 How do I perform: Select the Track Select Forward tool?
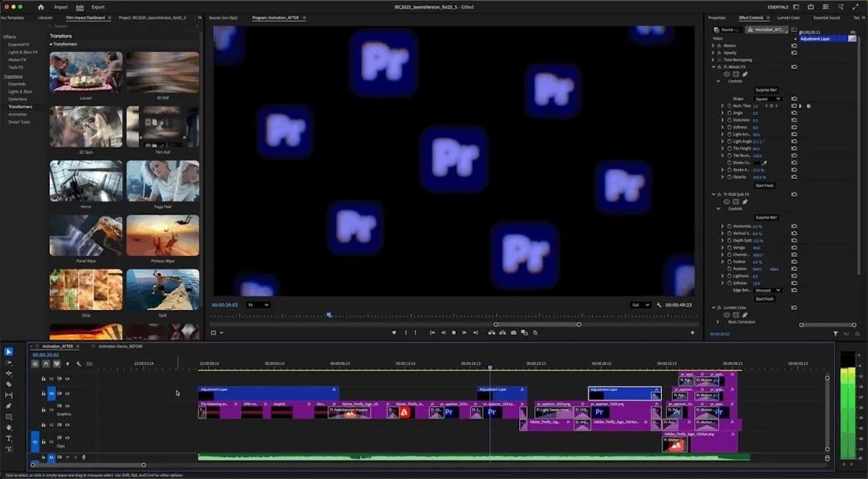[9, 363]
